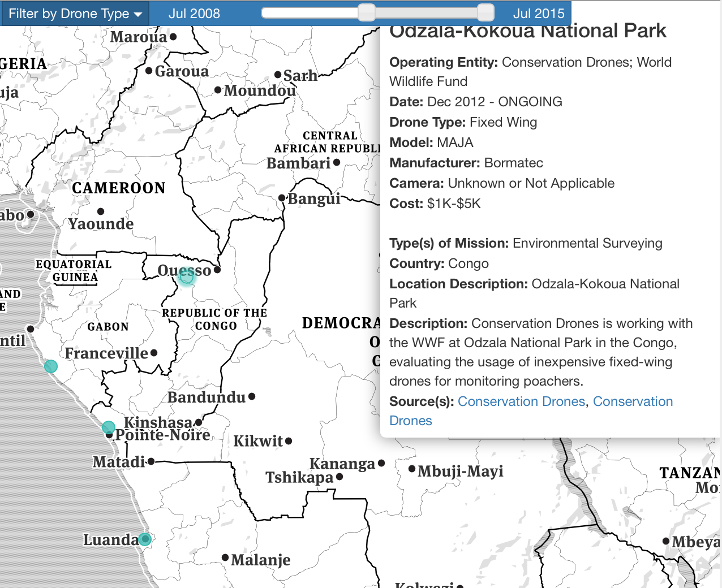Select the teal marker beside Pointe-Noire
722x588 pixels.
pyautogui.click(x=109, y=427)
